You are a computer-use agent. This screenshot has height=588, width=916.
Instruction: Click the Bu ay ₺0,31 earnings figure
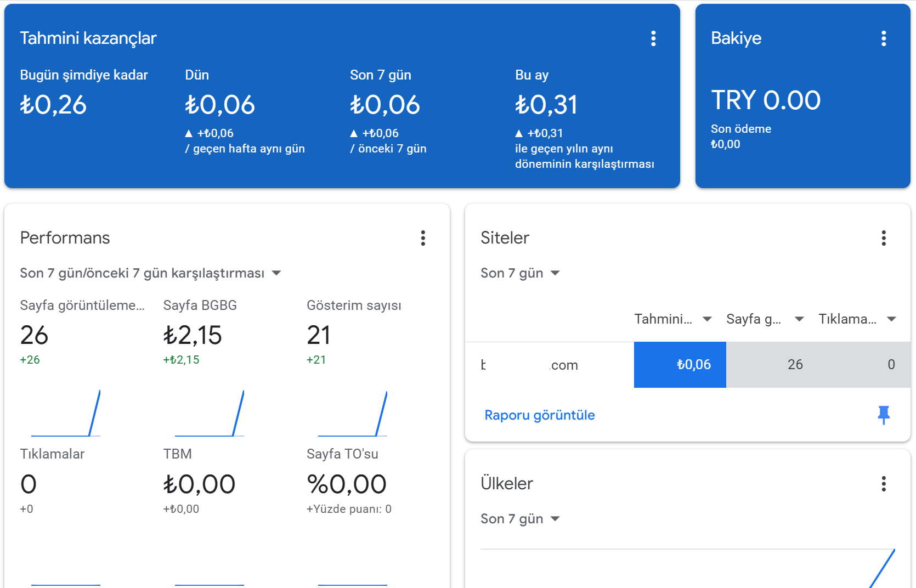[546, 105]
